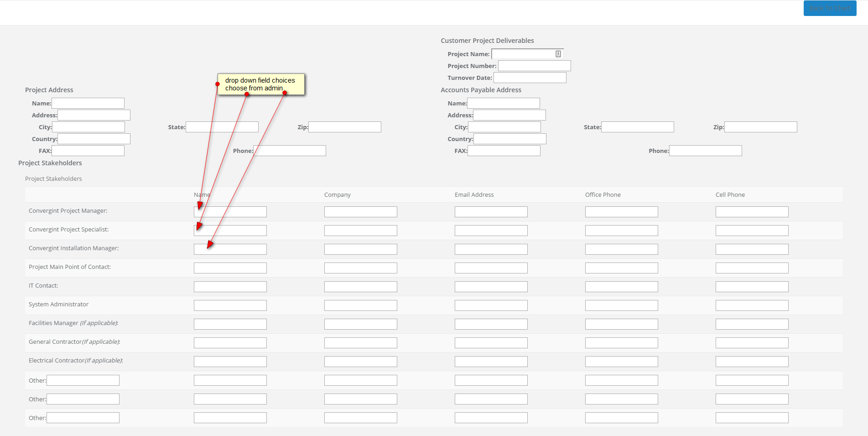Click the Project Address Name field

[88, 103]
